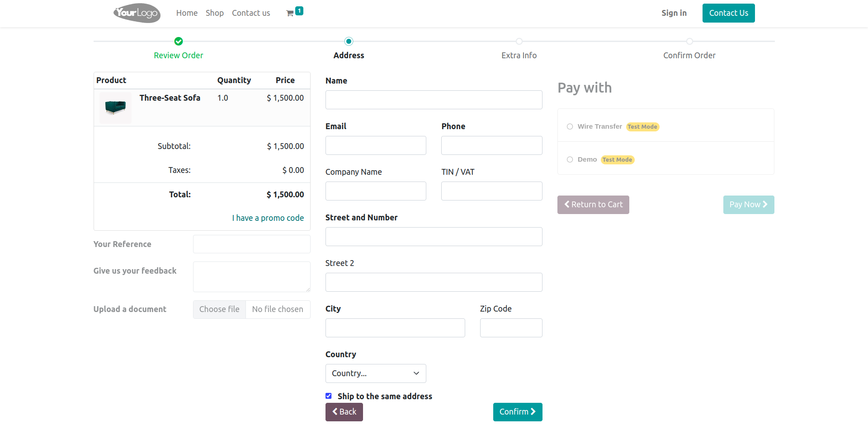Click the YourLogo site logo
This screenshot has height=443, width=868.
pyautogui.click(x=137, y=13)
